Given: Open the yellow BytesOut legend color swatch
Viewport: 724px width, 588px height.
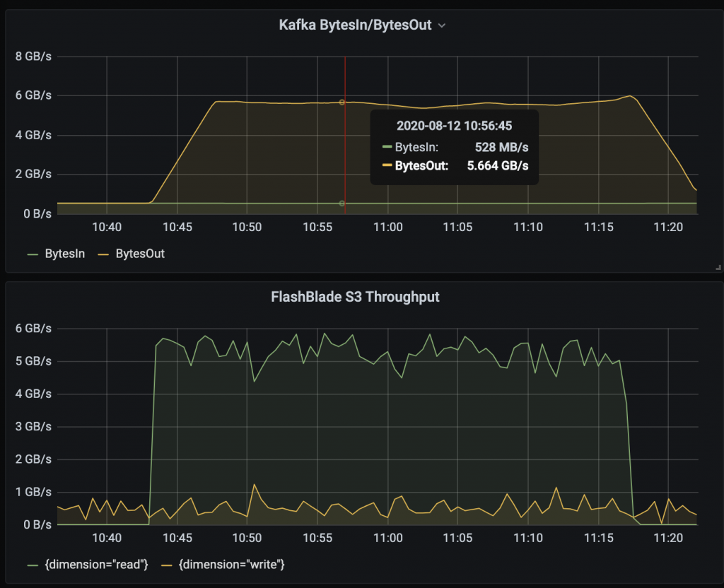Looking at the screenshot, I should pos(103,254).
